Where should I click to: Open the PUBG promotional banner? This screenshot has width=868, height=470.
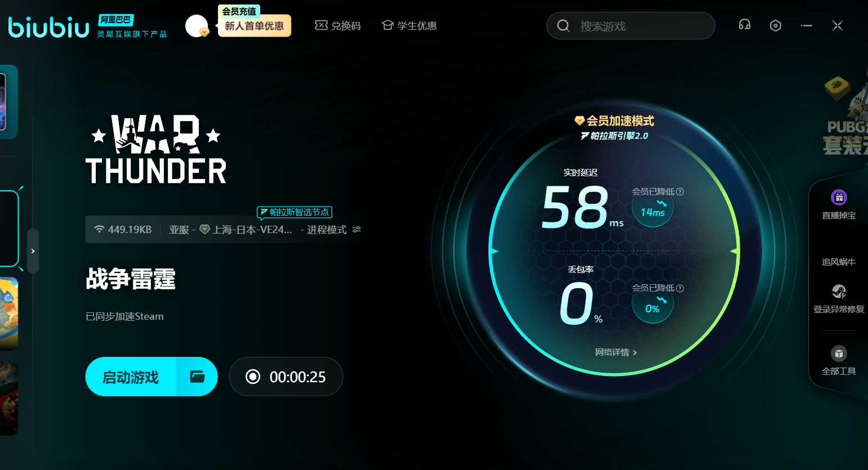(x=845, y=115)
